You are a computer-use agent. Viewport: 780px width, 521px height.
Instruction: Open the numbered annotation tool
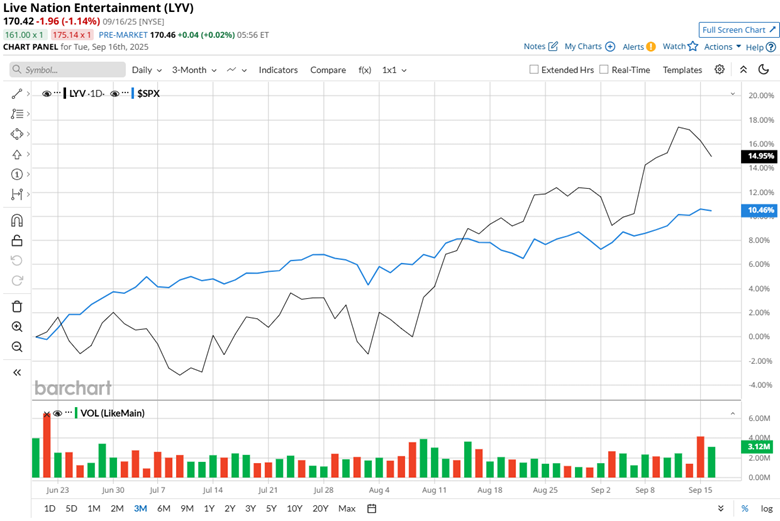16,174
